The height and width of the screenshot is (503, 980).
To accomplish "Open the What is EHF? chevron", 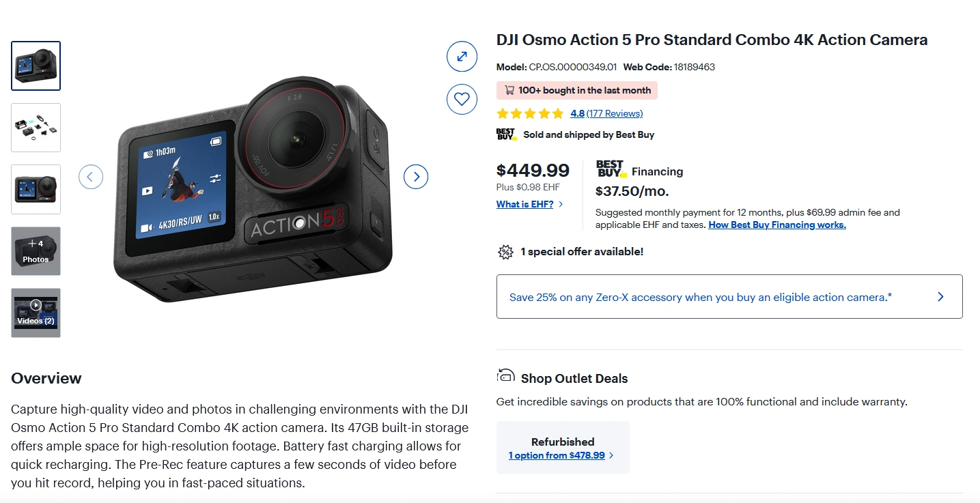I will (561, 204).
